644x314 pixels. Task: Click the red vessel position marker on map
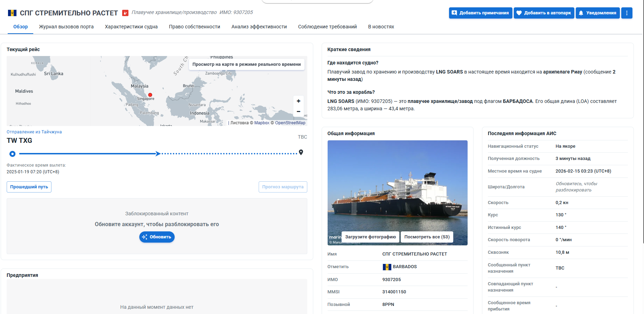click(x=150, y=95)
